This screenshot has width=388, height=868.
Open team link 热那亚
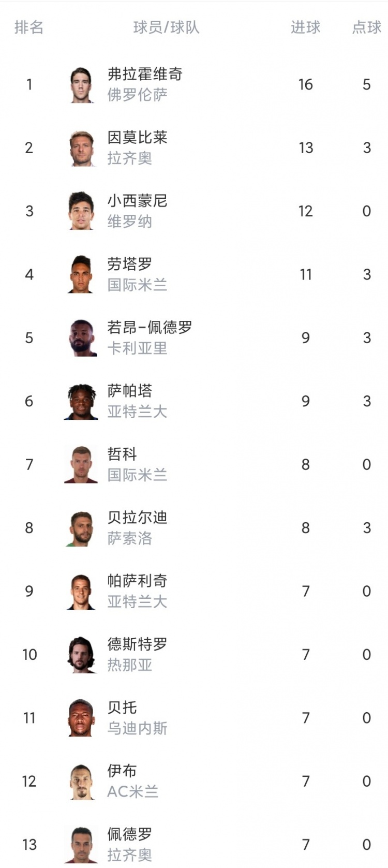[x=129, y=665]
